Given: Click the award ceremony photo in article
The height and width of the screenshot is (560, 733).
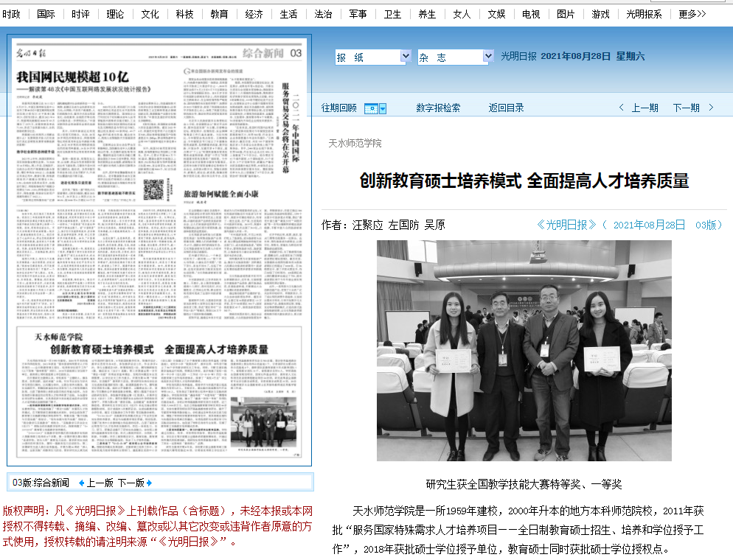Looking at the screenshot, I should [x=524, y=350].
